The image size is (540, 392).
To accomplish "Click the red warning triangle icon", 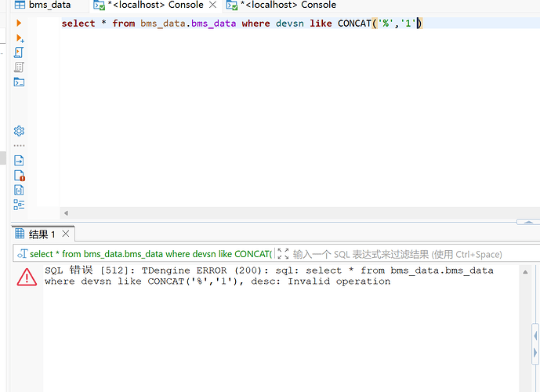I will [27, 277].
